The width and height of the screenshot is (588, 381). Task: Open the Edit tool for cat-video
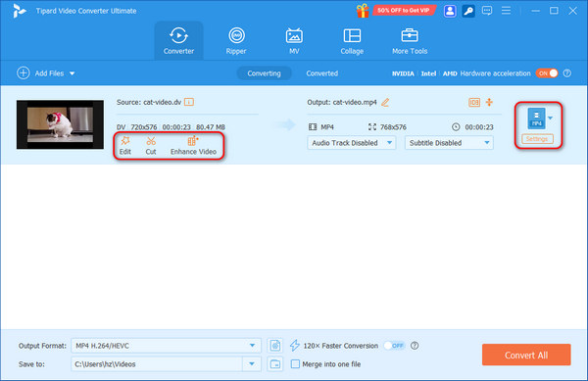pyautogui.click(x=124, y=145)
